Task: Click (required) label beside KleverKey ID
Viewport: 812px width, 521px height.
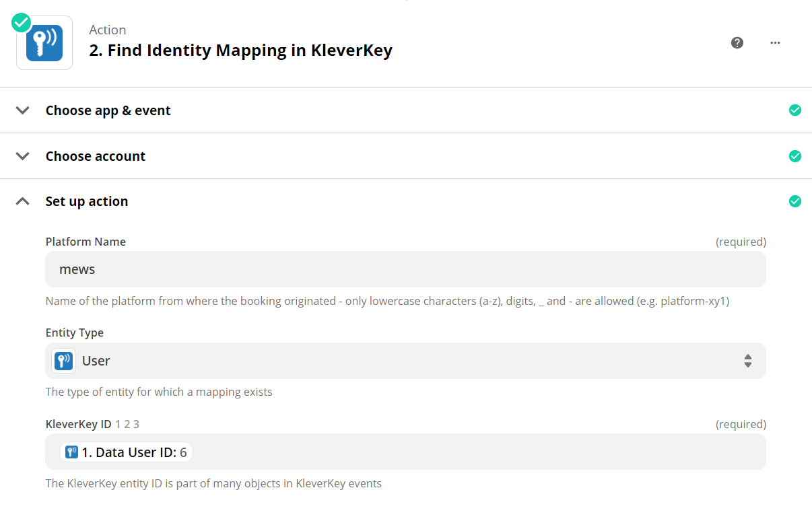Action: (741, 424)
